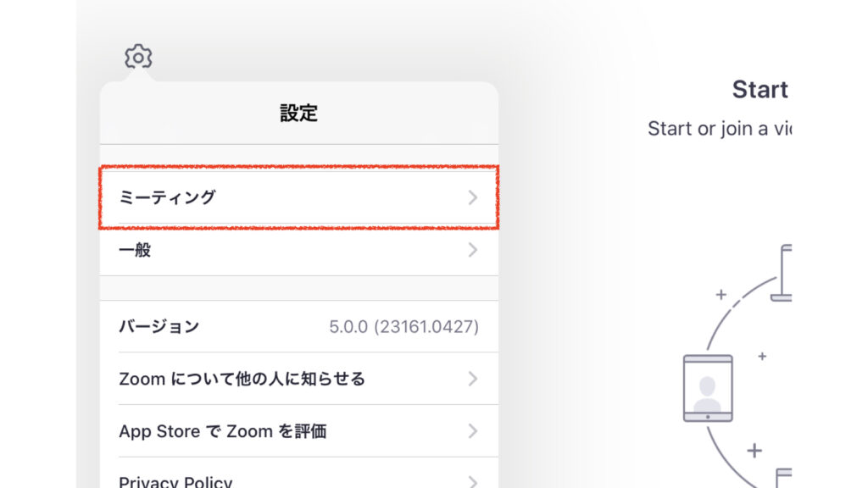Open App Store で Zoom を評価 link
The width and height of the screenshot is (868, 488).
[x=222, y=431]
